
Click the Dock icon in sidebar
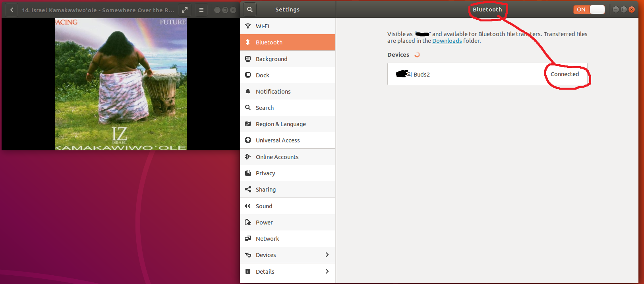(x=248, y=75)
